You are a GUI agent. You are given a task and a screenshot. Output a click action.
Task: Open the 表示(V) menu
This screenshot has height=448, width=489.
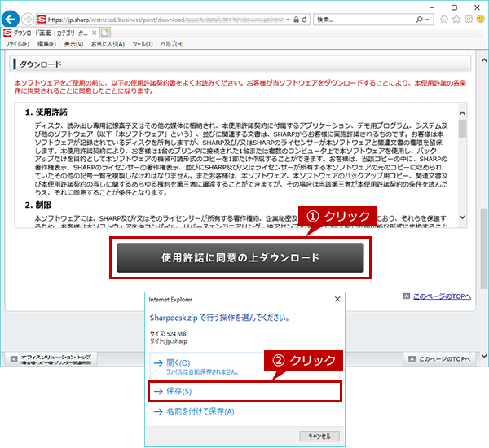73,44
